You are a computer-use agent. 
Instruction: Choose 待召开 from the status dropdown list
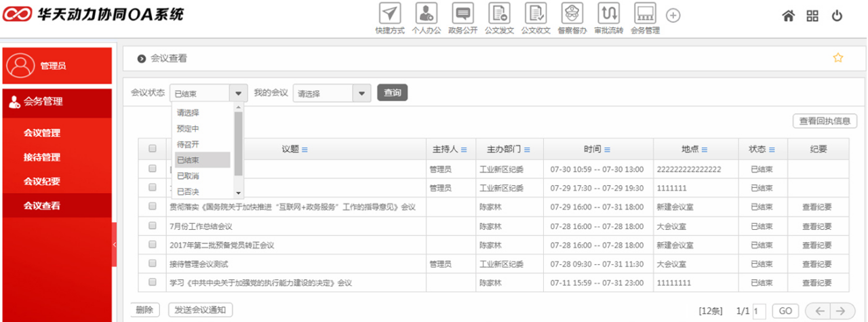pyautogui.click(x=188, y=144)
